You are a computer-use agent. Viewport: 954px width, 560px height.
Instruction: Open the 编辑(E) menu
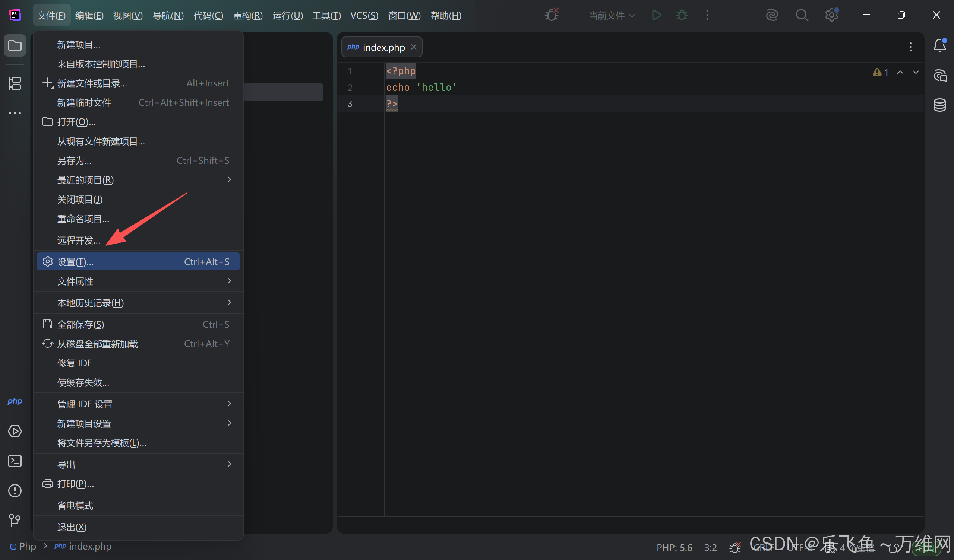89,16
